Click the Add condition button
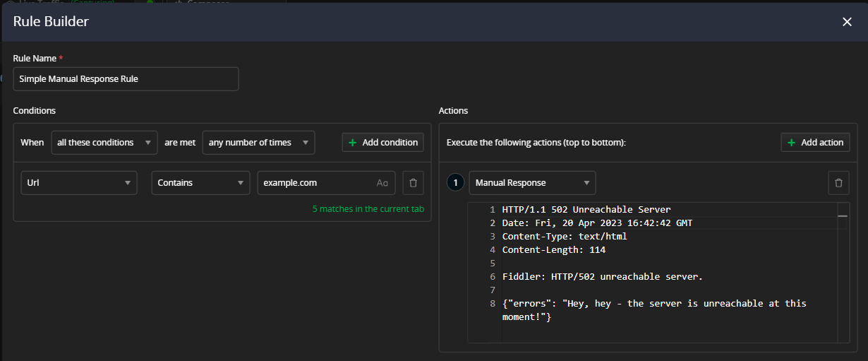 click(x=383, y=142)
